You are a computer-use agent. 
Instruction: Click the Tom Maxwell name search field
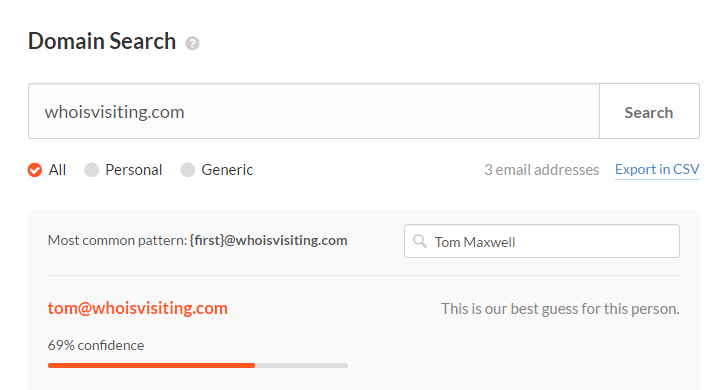coord(542,241)
